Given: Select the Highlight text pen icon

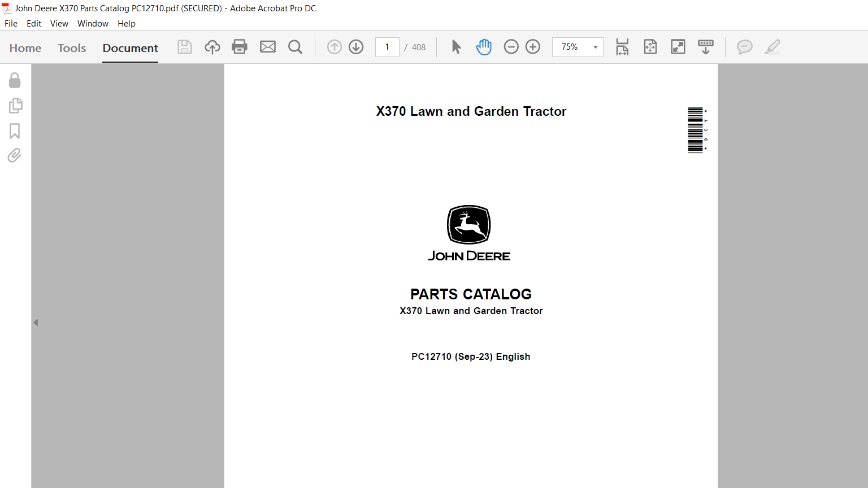Looking at the screenshot, I should click(x=772, y=47).
